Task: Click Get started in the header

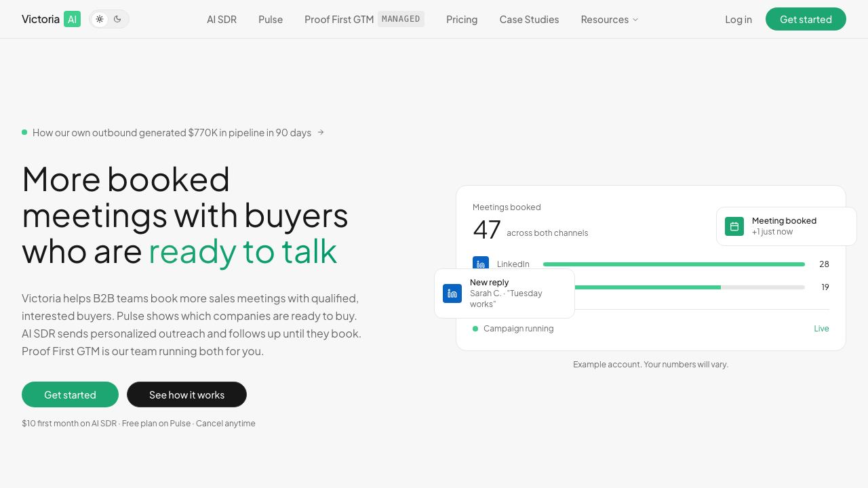Action: coord(806,19)
